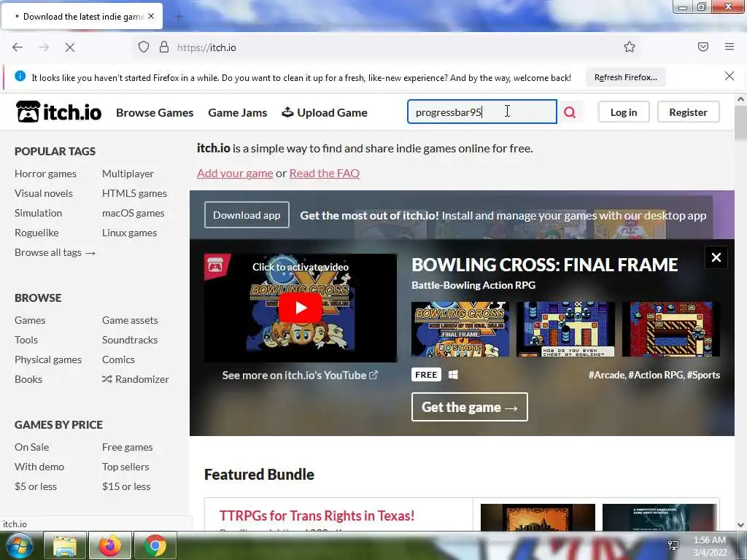Click the Register button

tap(689, 112)
